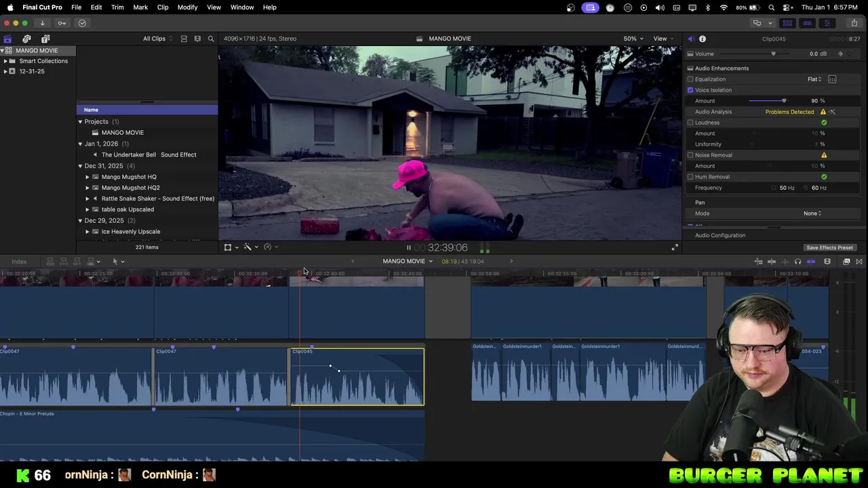Viewport: 868px width, 488px height.
Task: Enter full screen viewer arrows icon
Action: 675,247
